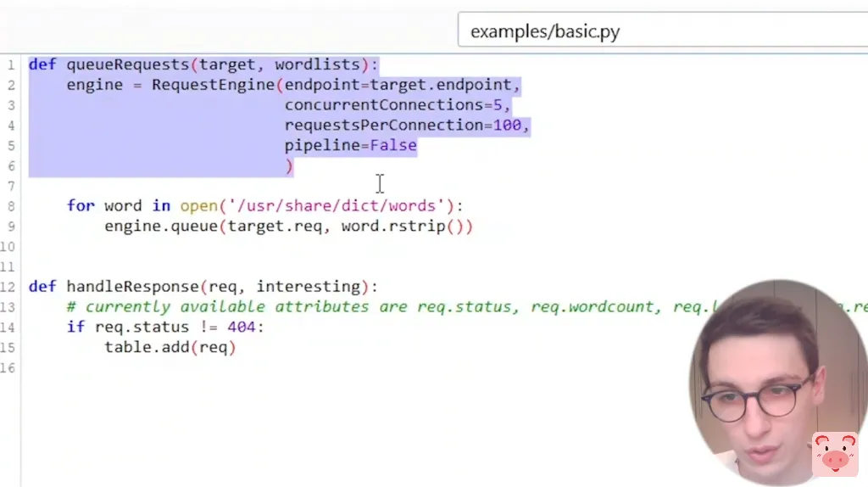
Task: Click 'for word in' on line 8
Action: (x=119, y=206)
